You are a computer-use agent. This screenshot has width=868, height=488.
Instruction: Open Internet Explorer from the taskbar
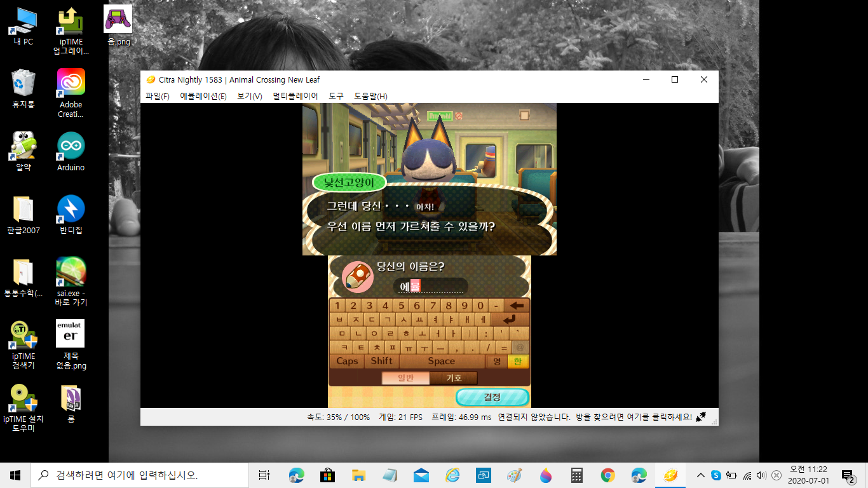coord(452,475)
